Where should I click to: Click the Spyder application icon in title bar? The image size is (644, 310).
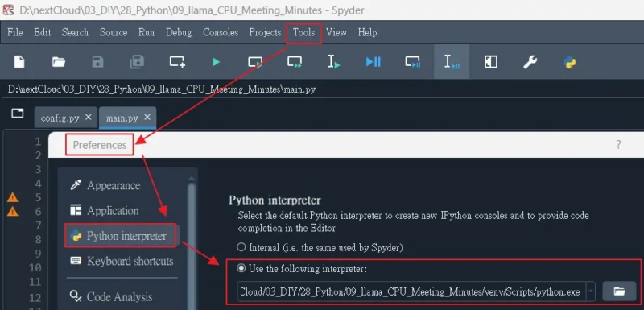pyautogui.click(x=8, y=10)
